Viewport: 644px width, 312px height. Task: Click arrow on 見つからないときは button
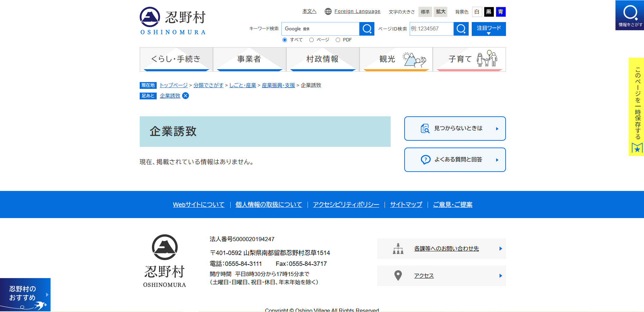(497, 129)
